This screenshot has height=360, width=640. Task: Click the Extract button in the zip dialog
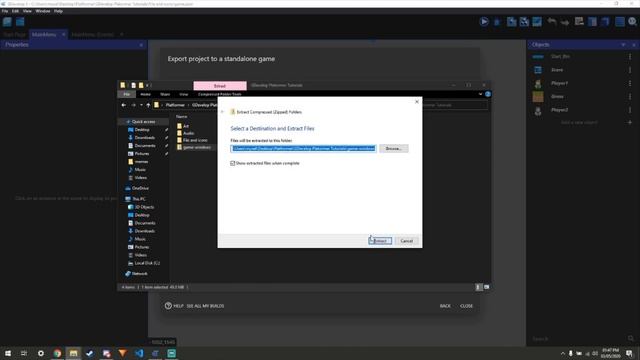pyautogui.click(x=380, y=241)
